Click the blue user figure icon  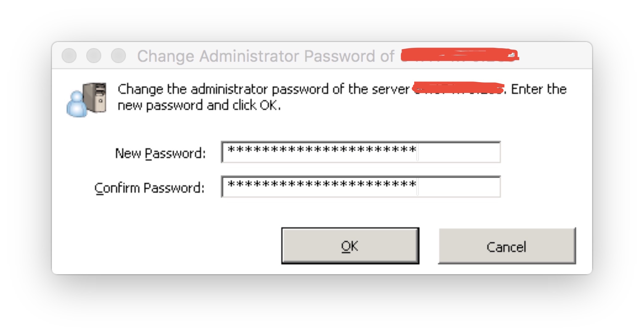(x=77, y=105)
